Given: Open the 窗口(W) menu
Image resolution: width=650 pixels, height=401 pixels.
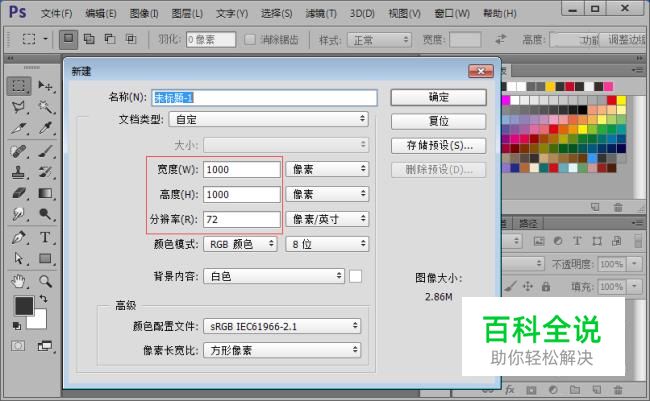Looking at the screenshot, I should [452, 14].
